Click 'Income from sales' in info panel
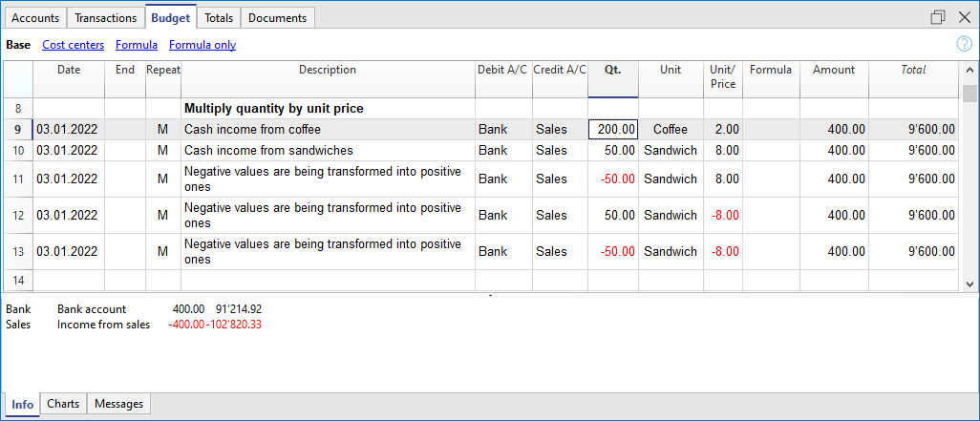This screenshot has height=421, width=980. pyautogui.click(x=103, y=325)
